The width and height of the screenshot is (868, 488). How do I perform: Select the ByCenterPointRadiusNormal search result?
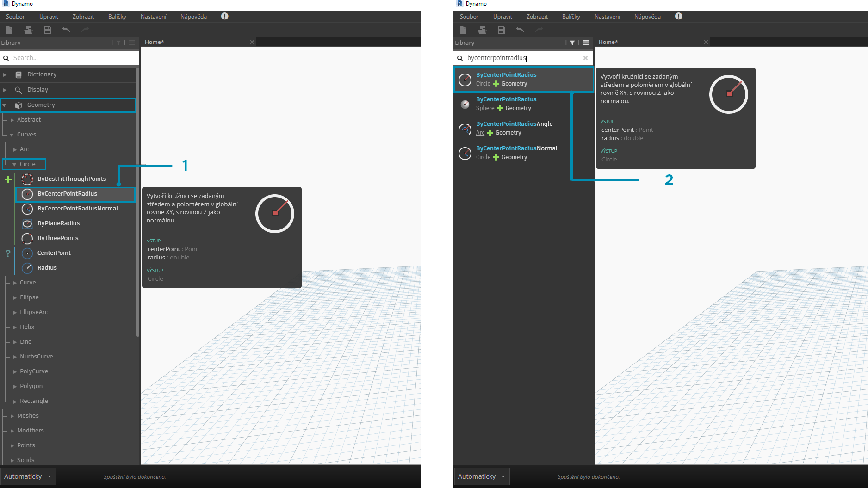pos(524,153)
